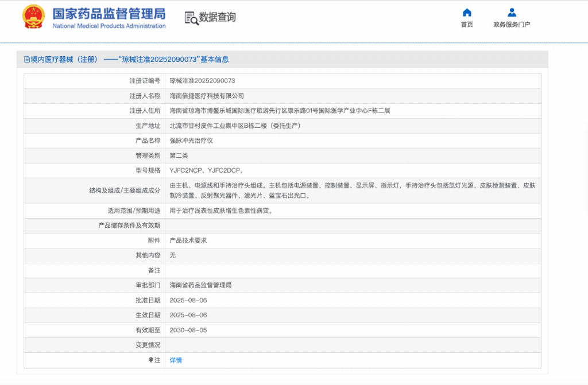Image resolution: width=588 pixels, height=385 pixels.
Task: Select the 首页 navigation item
Action: pyautogui.click(x=467, y=24)
